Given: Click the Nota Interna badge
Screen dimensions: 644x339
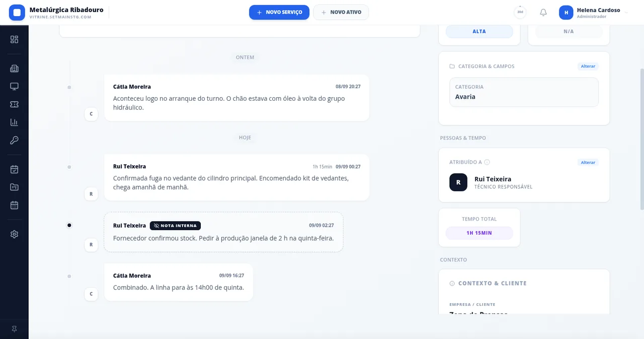Looking at the screenshot, I should coord(175,226).
